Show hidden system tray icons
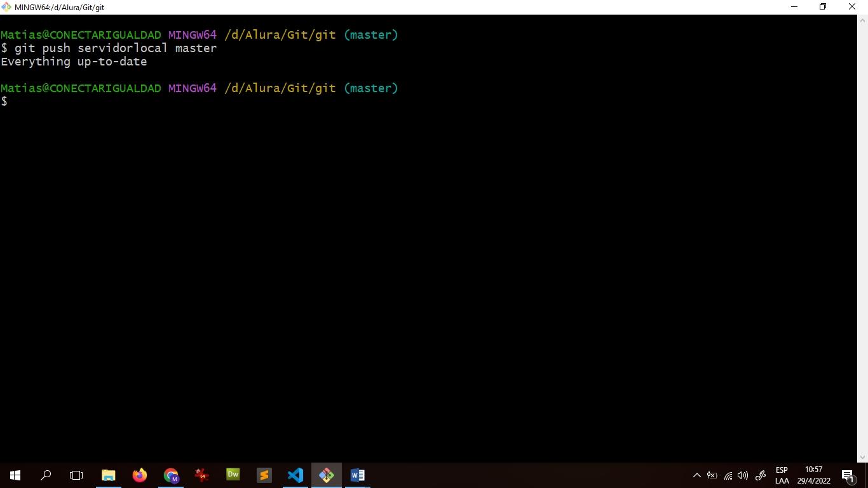Screen dimensions: 868x488 click(696, 475)
